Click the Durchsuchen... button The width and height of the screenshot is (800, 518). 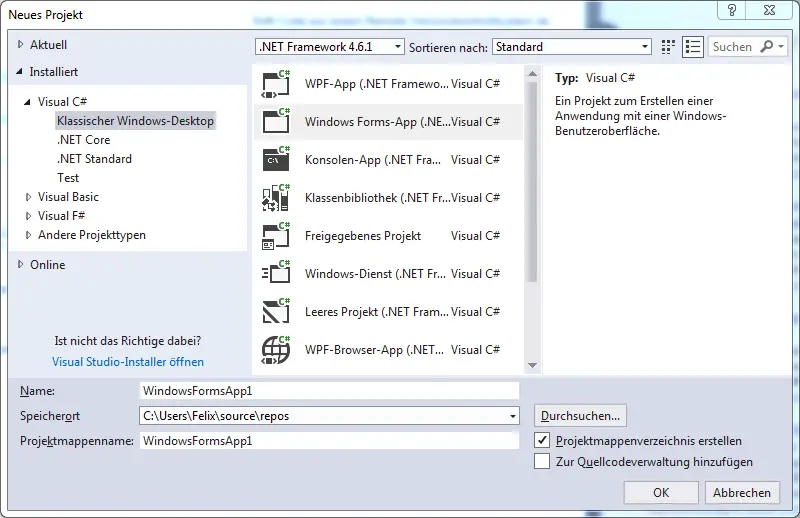(580, 416)
